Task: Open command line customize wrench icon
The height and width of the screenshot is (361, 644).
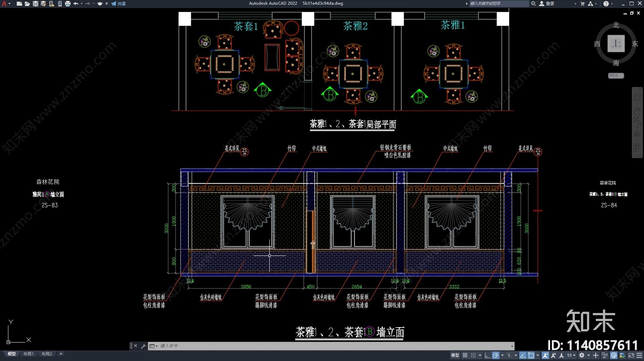Action: pos(143,346)
